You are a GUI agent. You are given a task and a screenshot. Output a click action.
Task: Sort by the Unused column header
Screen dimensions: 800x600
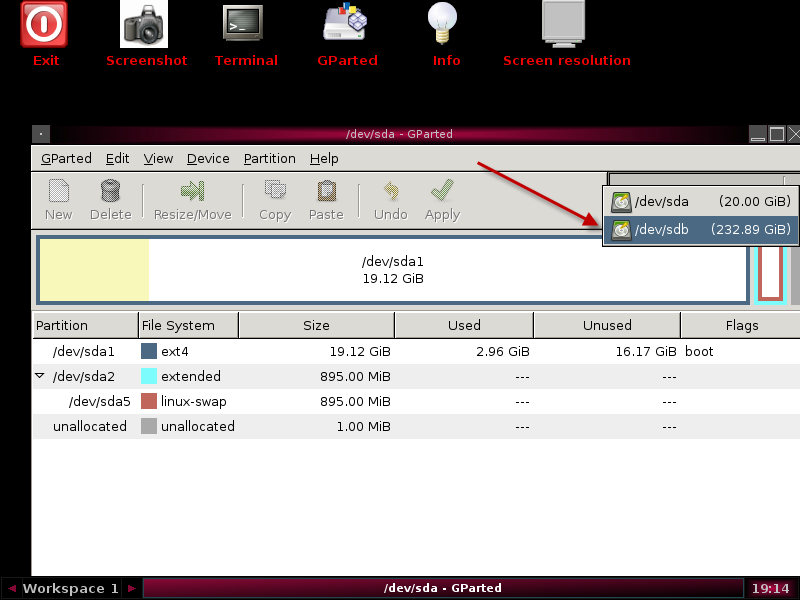[607, 326]
